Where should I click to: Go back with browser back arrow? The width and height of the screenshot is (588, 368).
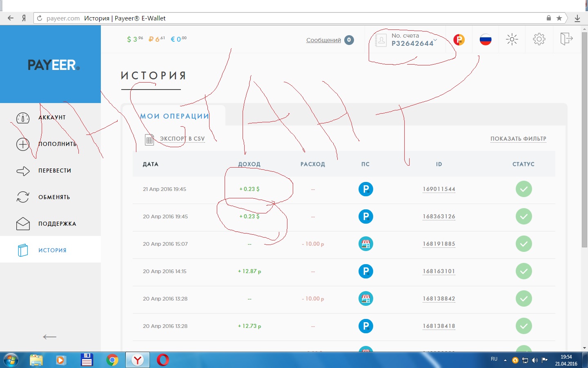point(11,18)
